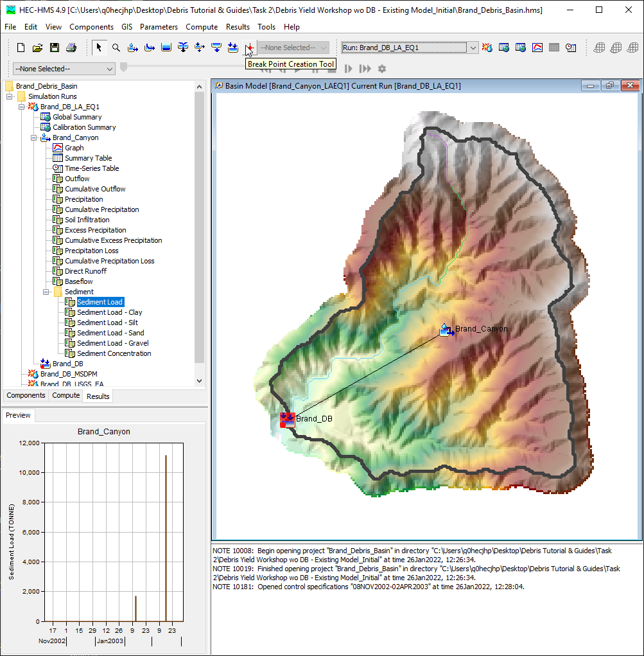View the graph for the selected element
The image size is (644, 656).
[537, 48]
